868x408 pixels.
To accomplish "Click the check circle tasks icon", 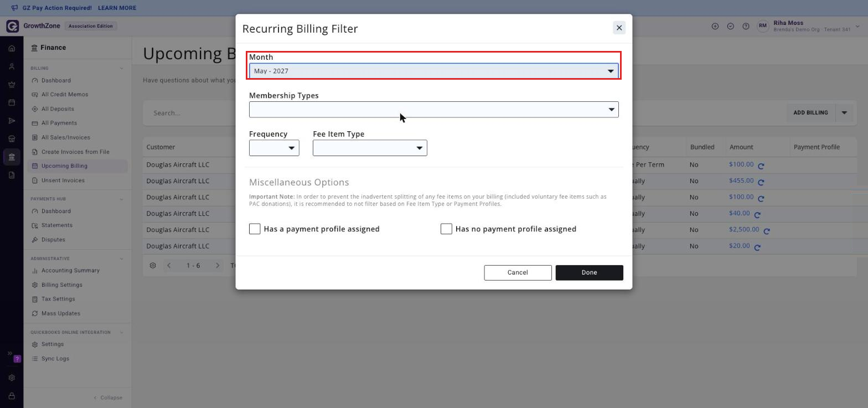I will point(731,26).
